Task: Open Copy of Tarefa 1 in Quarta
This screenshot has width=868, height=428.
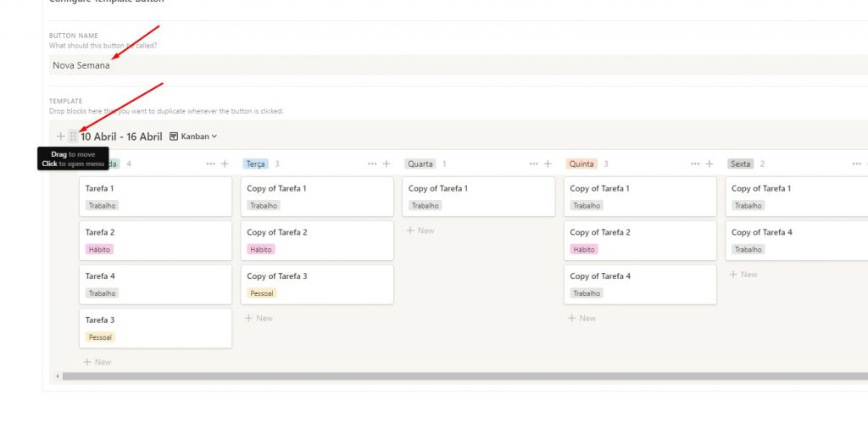Action: point(479,197)
